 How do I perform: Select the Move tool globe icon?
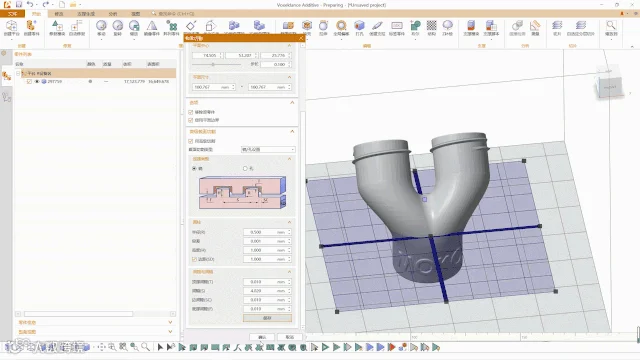(101, 26)
